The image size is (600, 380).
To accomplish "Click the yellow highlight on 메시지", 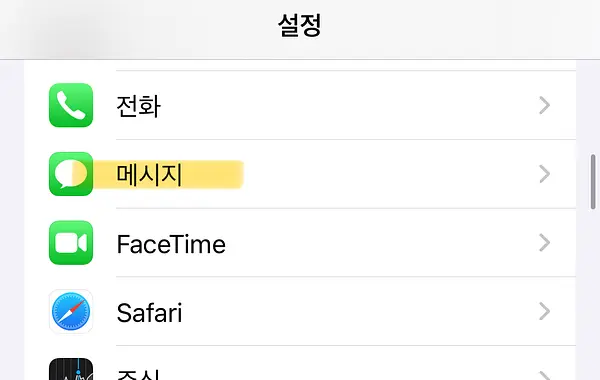I will pos(168,175).
